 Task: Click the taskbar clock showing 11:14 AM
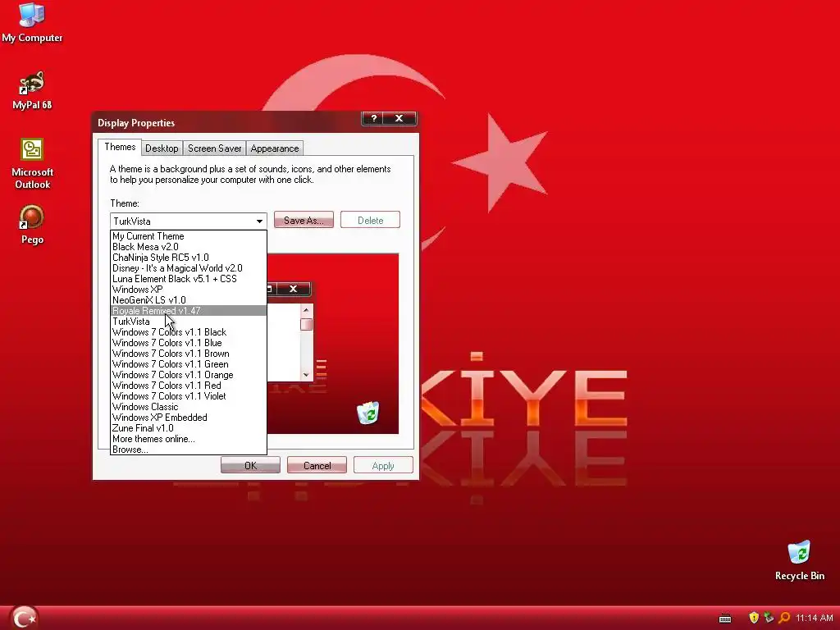pyautogui.click(x=815, y=619)
